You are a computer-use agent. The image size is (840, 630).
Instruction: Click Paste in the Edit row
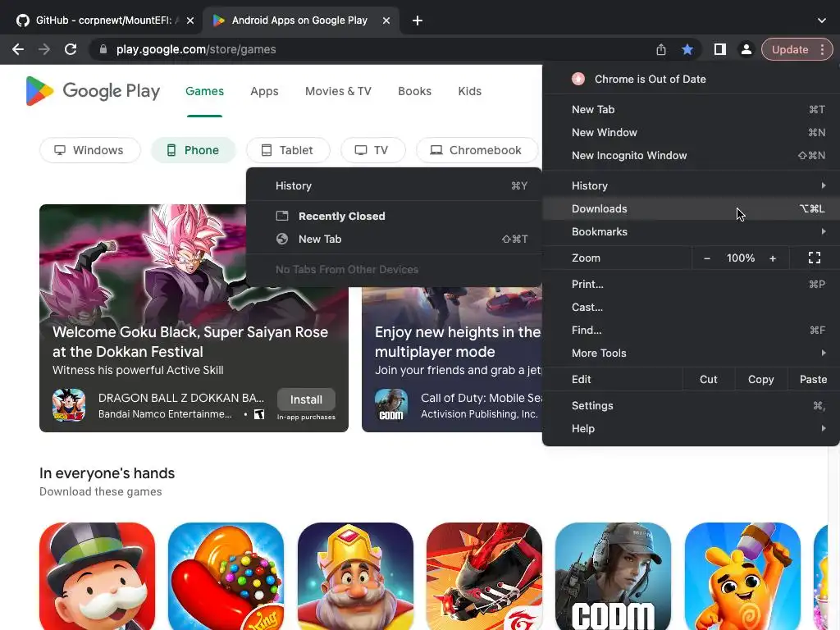point(813,379)
